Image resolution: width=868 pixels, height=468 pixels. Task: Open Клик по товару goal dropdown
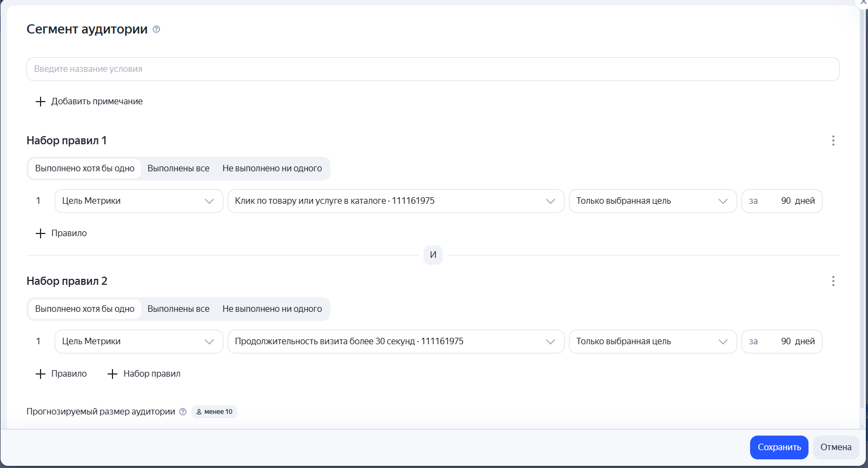(396, 201)
